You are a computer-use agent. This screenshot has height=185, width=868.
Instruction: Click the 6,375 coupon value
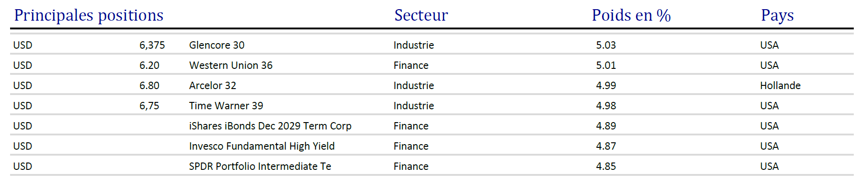point(152,45)
